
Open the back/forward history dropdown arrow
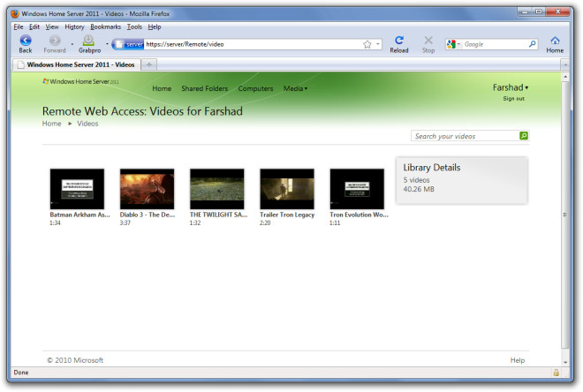(72, 44)
